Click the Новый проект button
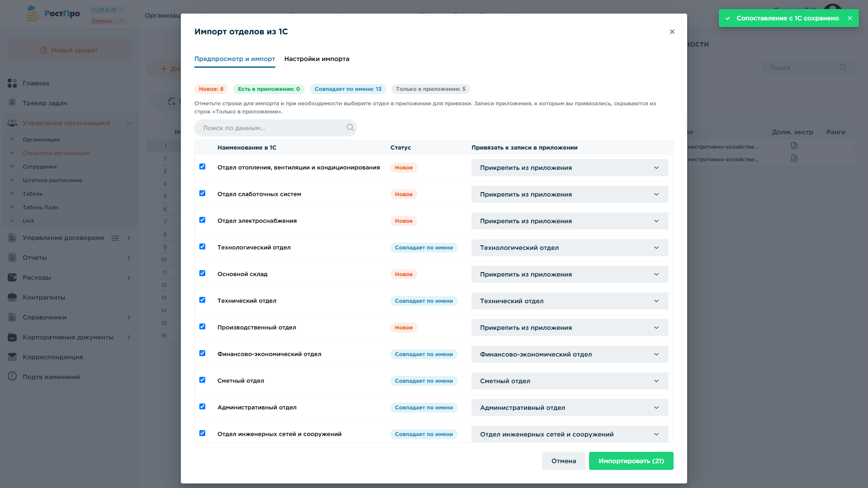868x488 pixels. (69, 50)
